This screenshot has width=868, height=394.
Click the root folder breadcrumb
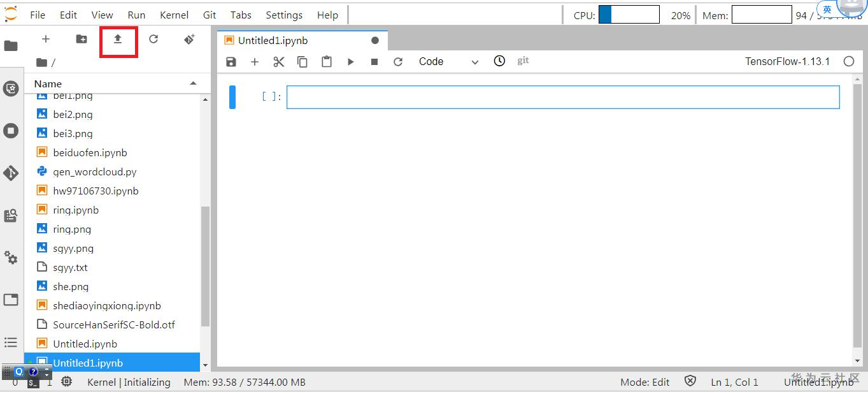(x=42, y=62)
